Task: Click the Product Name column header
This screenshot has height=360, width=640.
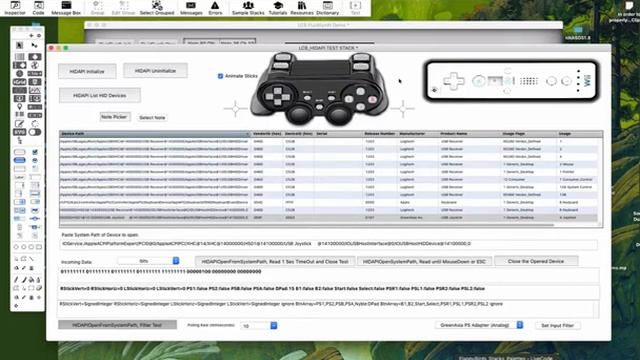Action: (x=469, y=134)
